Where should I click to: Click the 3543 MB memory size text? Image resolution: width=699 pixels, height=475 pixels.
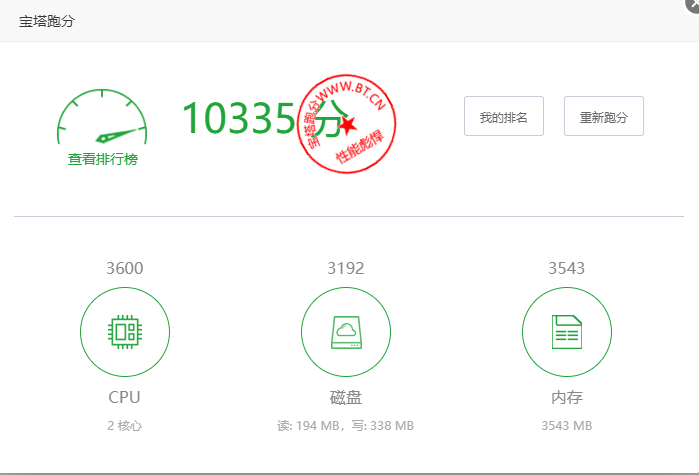(x=567, y=426)
